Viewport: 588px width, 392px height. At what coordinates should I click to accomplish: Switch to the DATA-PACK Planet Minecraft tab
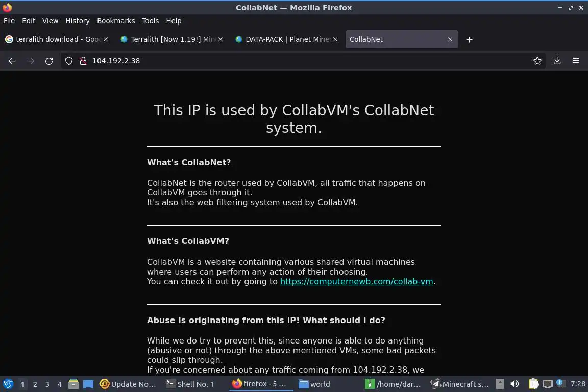[x=286, y=39]
